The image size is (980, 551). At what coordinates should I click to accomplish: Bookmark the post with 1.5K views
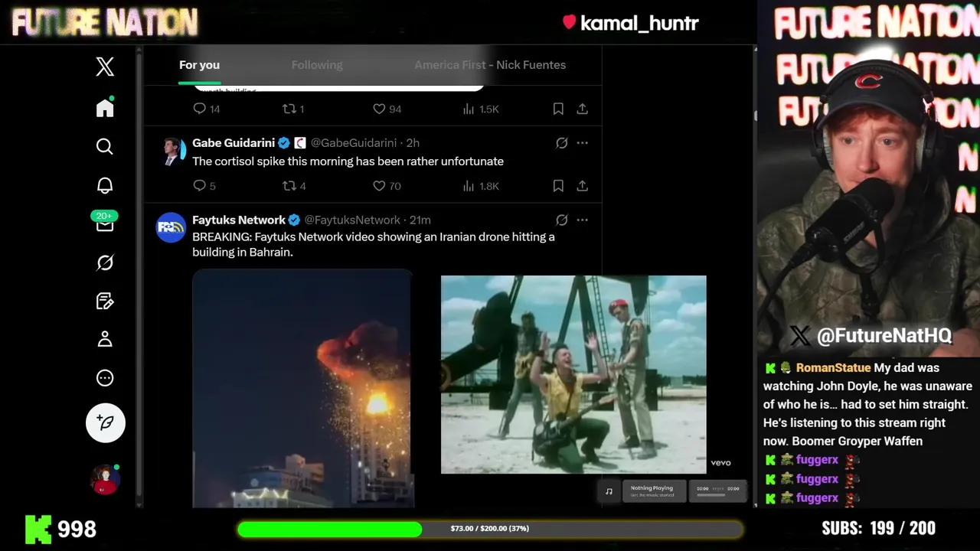tap(558, 109)
